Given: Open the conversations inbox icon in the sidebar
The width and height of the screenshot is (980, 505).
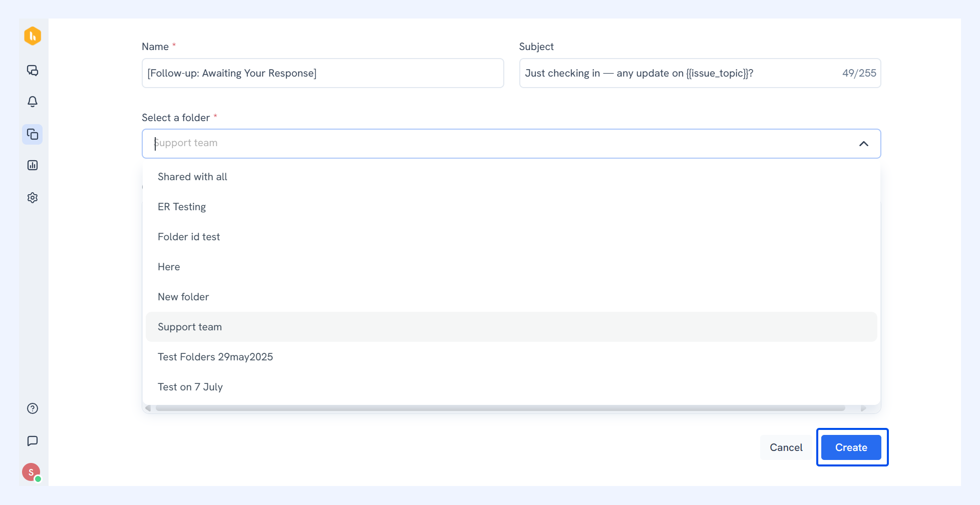Looking at the screenshot, I should pyautogui.click(x=33, y=71).
